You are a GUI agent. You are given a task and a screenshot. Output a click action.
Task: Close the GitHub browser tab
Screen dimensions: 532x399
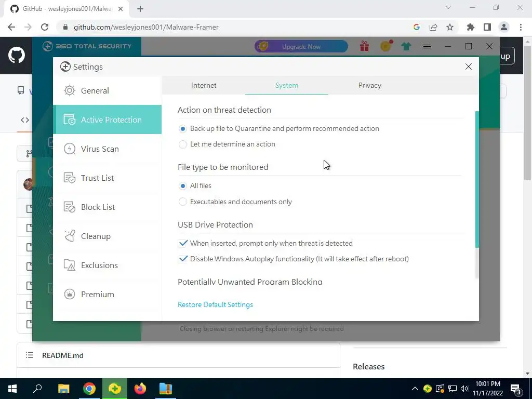pos(121,9)
